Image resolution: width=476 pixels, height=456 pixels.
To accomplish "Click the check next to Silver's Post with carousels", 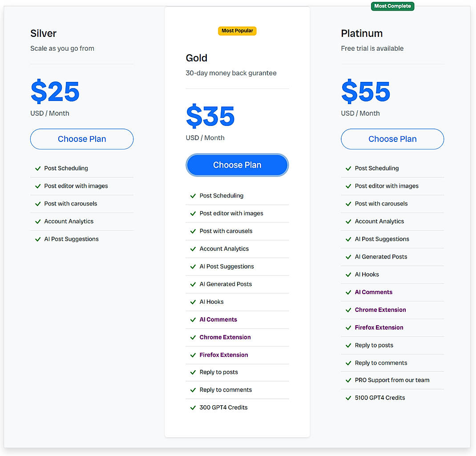I will coord(38,203).
